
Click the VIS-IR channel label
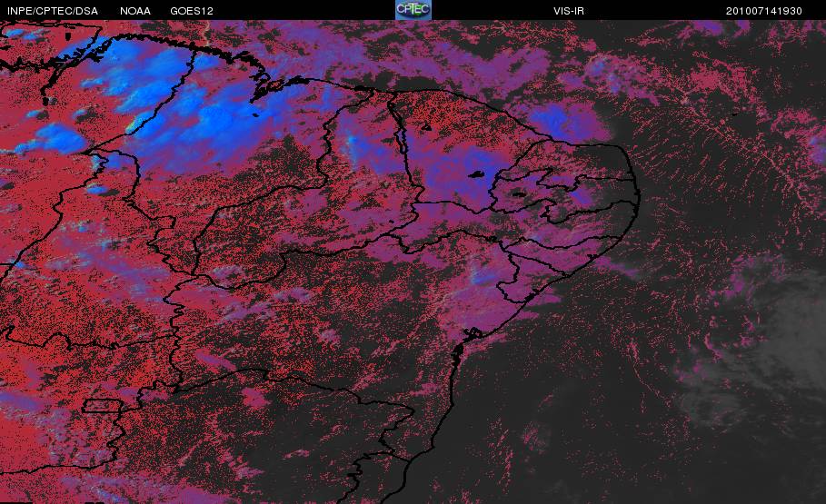[569, 11]
